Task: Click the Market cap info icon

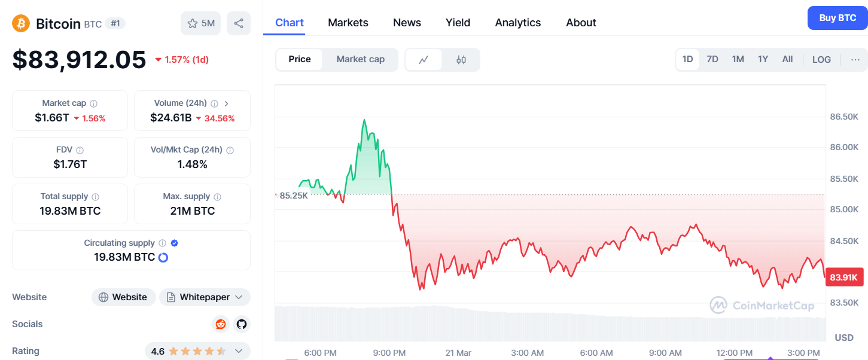Action: point(94,103)
